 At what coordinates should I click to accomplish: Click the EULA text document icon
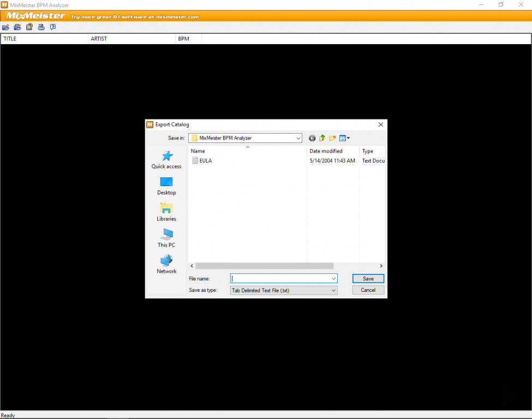[x=195, y=160]
